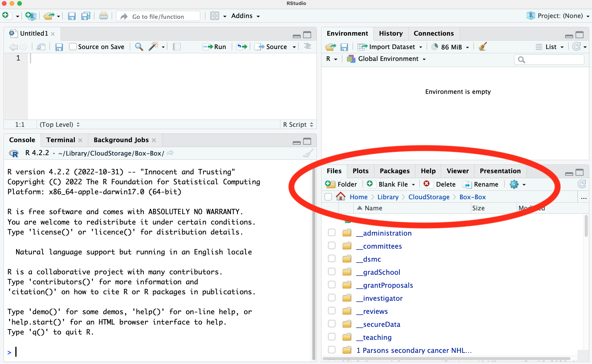Open the R language dropdown in Environment

(331, 59)
